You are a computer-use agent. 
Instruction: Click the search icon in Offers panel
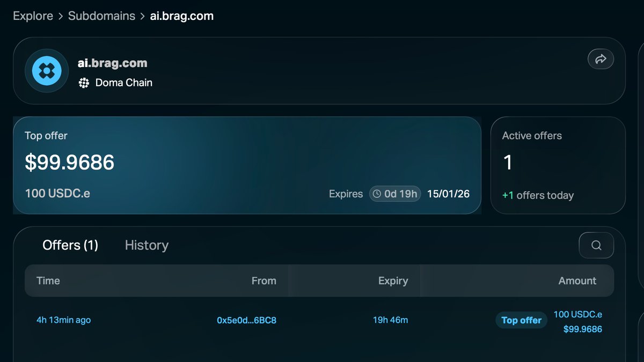[x=596, y=245]
